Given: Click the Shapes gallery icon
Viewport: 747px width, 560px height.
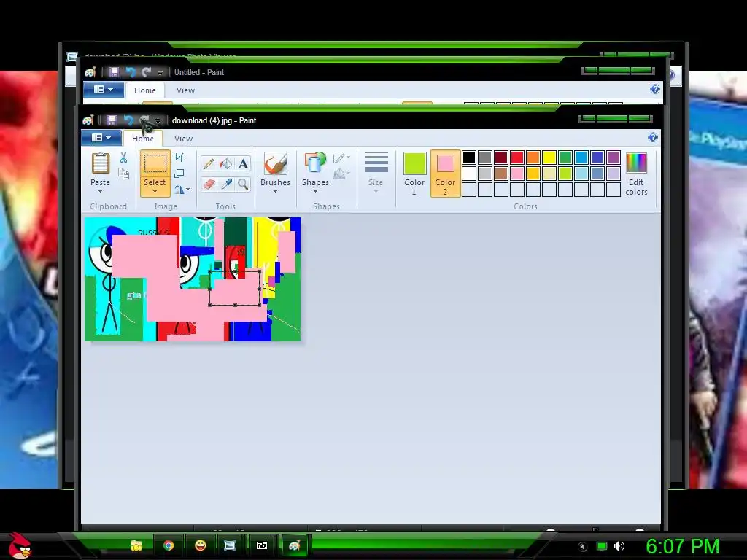Looking at the screenshot, I should coord(315,163).
